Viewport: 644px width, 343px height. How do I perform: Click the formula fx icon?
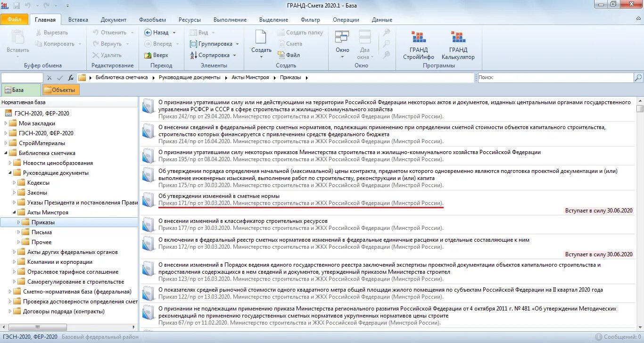(71, 78)
